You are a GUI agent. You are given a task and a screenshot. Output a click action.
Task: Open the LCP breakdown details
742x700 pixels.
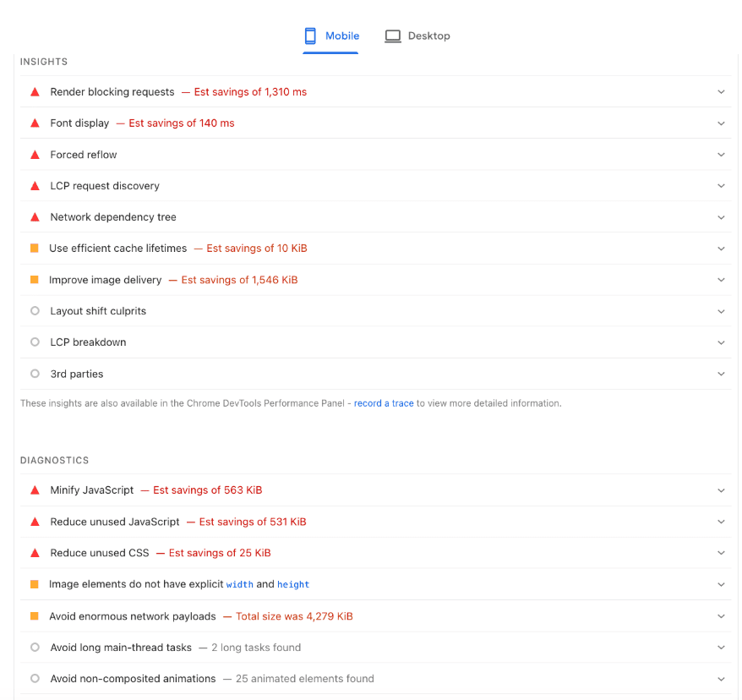tap(721, 342)
